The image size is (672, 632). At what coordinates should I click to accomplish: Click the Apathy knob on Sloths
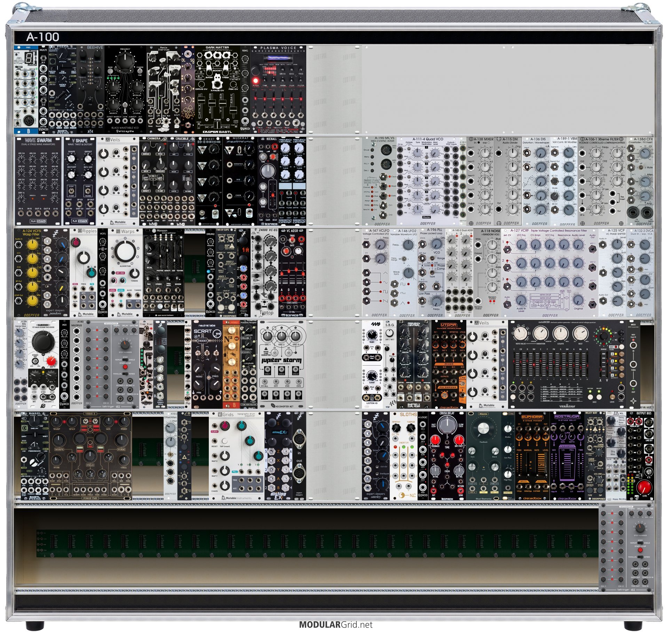[396, 428]
